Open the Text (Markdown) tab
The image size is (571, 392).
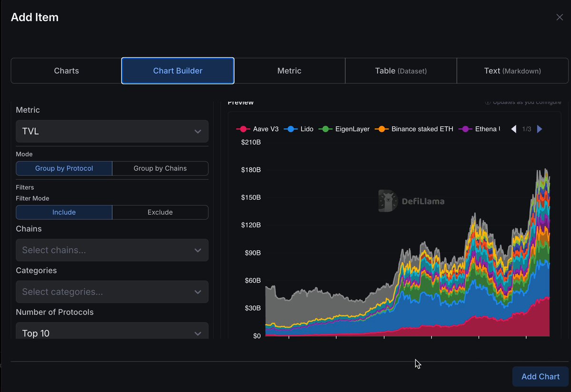click(x=512, y=71)
